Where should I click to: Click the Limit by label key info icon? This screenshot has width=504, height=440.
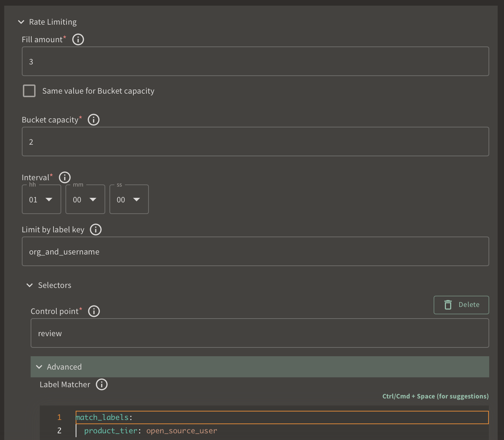pyautogui.click(x=96, y=230)
